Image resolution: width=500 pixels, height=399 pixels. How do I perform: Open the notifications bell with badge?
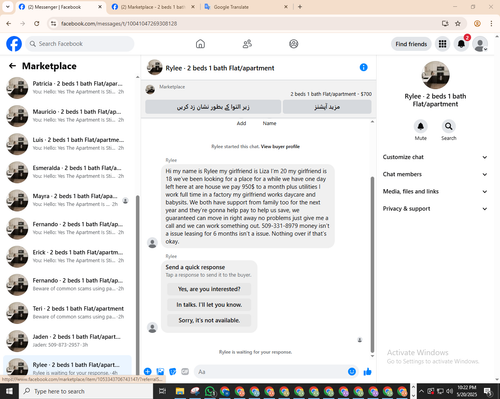(461, 44)
